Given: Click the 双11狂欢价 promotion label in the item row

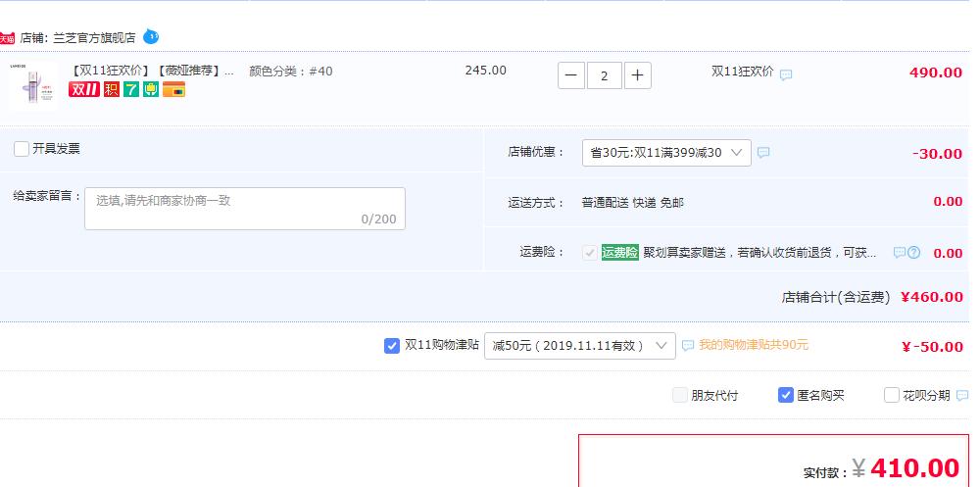Looking at the screenshot, I should click(742, 72).
